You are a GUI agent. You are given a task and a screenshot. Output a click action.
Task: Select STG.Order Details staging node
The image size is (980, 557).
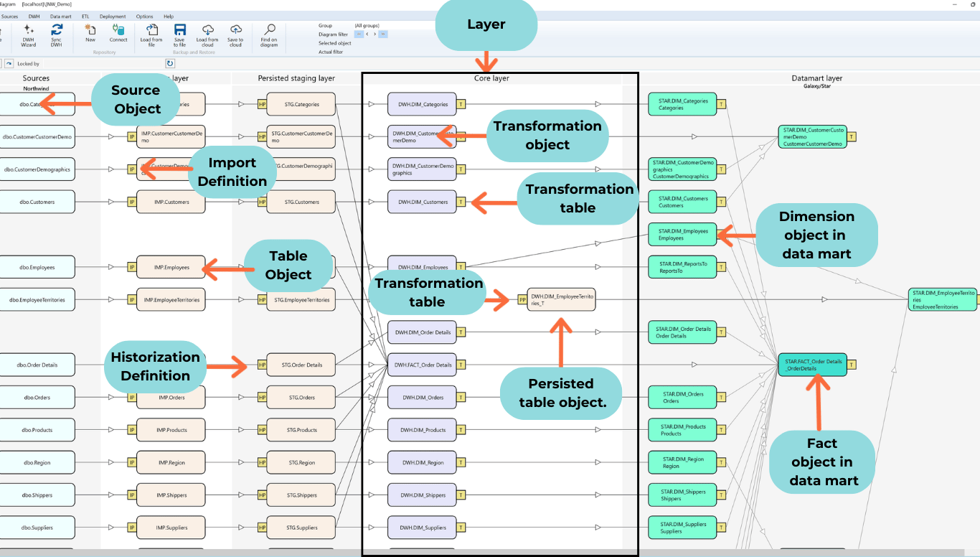click(301, 365)
